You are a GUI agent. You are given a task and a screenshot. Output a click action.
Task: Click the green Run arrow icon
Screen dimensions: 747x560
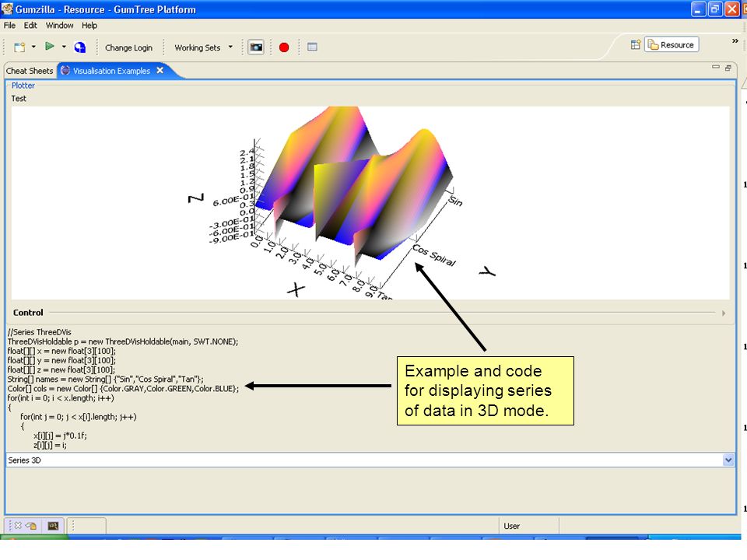(x=49, y=46)
